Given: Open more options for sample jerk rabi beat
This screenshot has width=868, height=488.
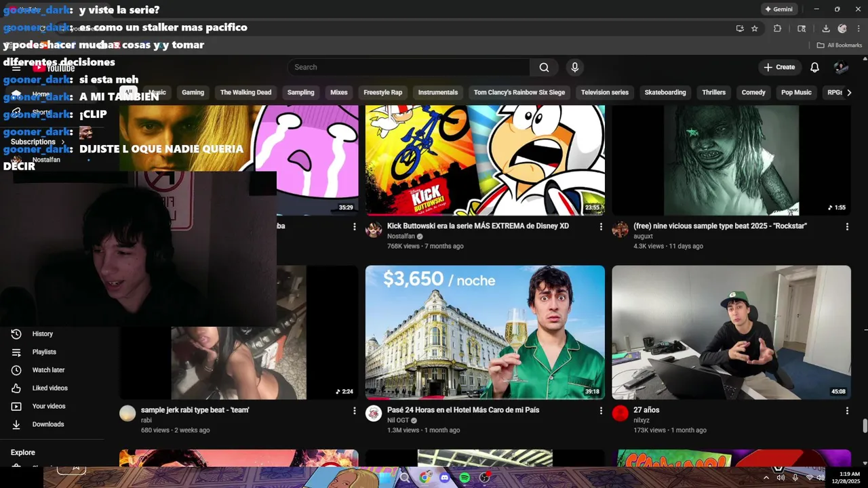Looking at the screenshot, I should (354, 411).
